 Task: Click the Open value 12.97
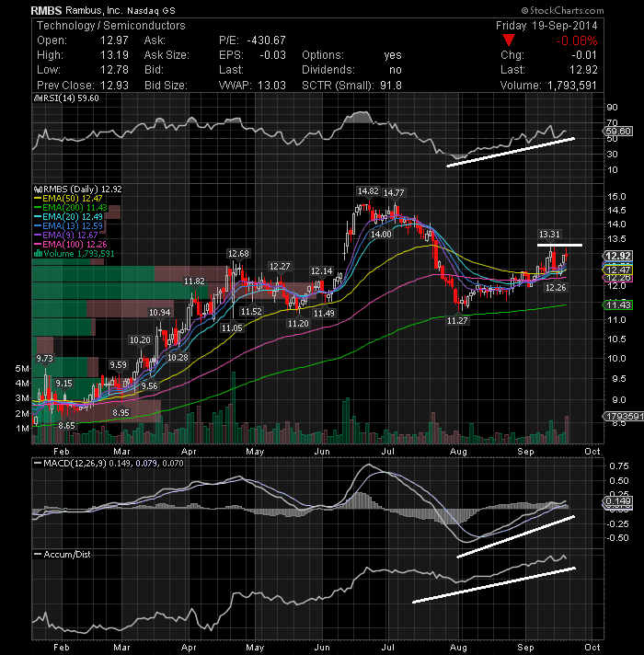coord(114,40)
